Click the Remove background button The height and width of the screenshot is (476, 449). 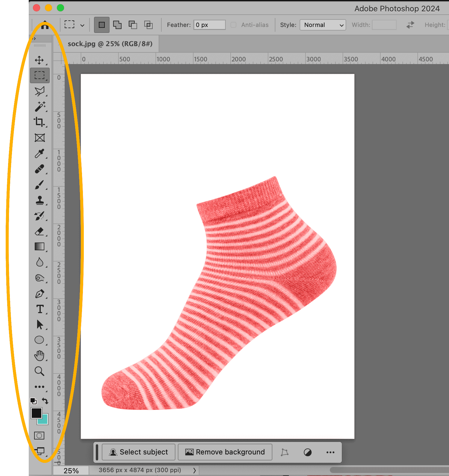pyautogui.click(x=225, y=452)
